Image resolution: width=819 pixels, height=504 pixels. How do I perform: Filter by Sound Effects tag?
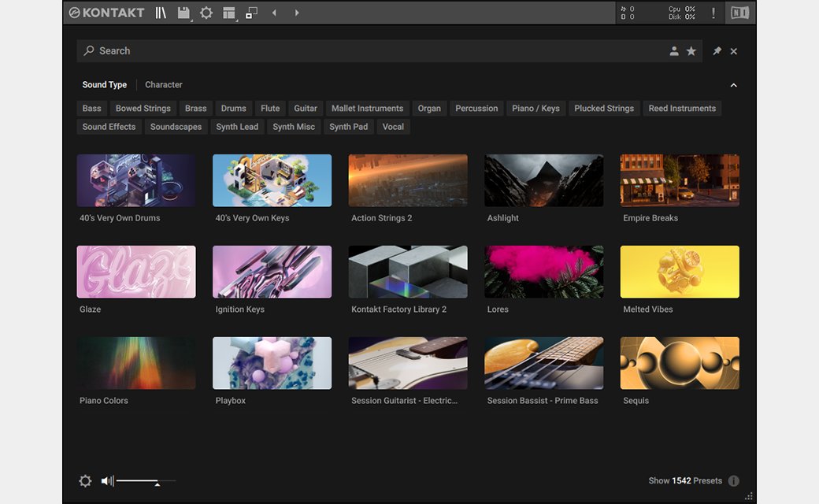coord(109,127)
